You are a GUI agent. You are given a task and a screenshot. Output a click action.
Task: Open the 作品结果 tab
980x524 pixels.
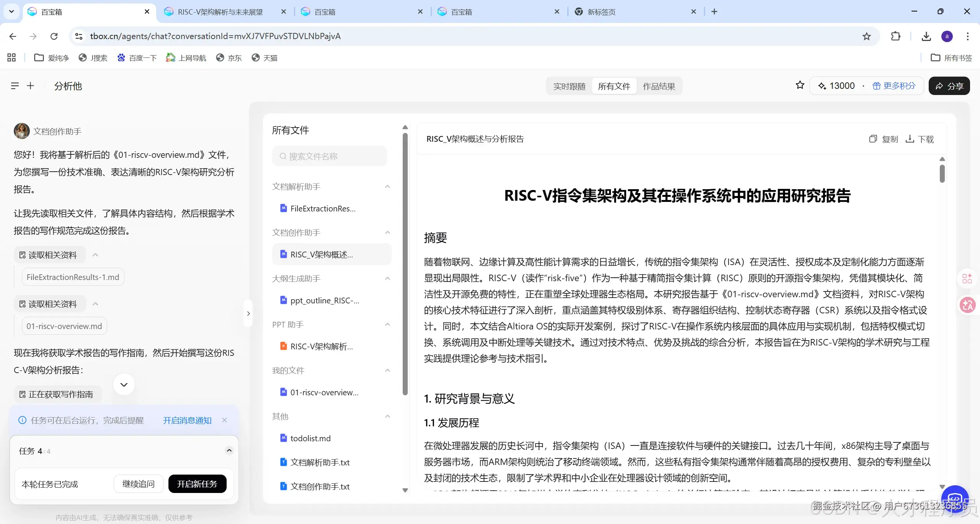(x=659, y=86)
